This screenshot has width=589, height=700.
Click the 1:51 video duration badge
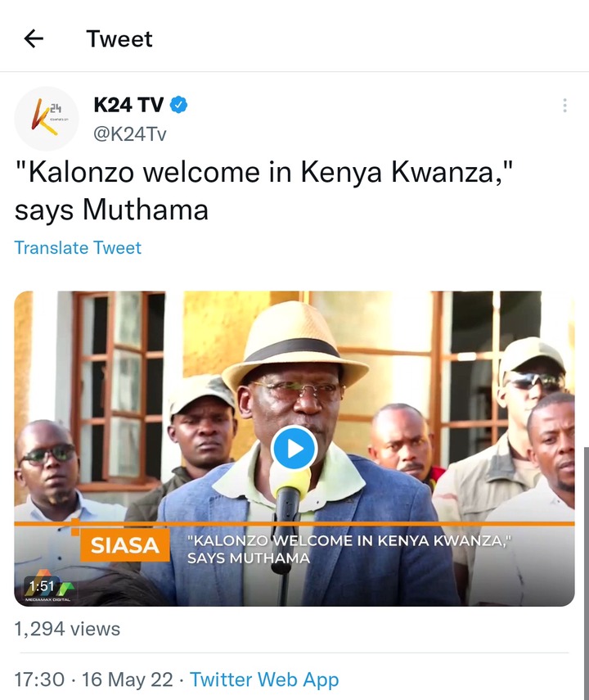(42, 585)
